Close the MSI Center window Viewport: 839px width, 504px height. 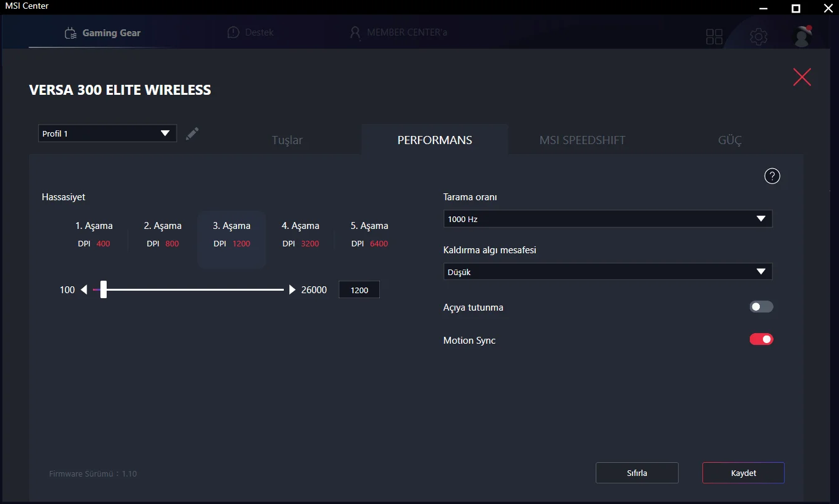point(827,8)
